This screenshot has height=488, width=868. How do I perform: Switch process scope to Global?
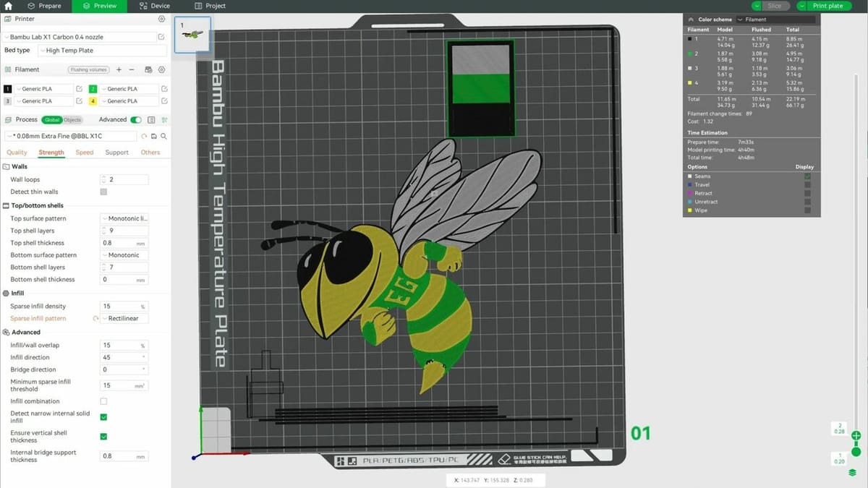pos(52,120)
